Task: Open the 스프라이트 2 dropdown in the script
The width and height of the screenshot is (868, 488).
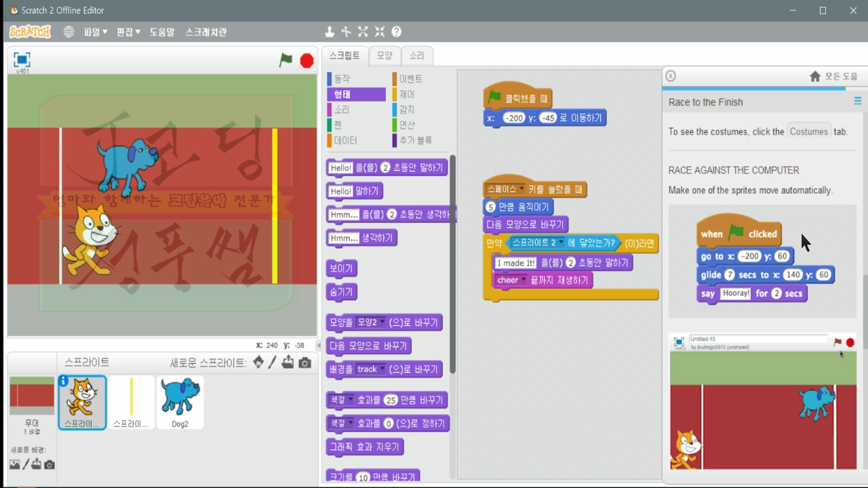Action: (x=538, y=243)
